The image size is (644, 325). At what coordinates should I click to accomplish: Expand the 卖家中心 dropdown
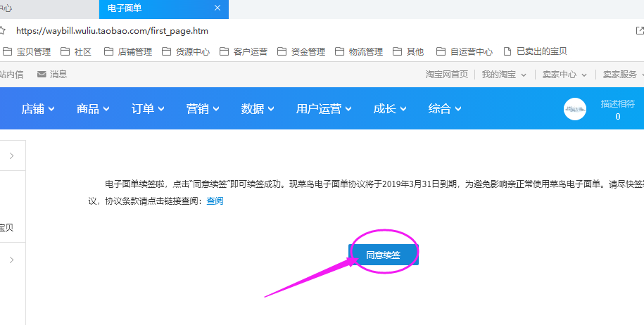[564, 75]
